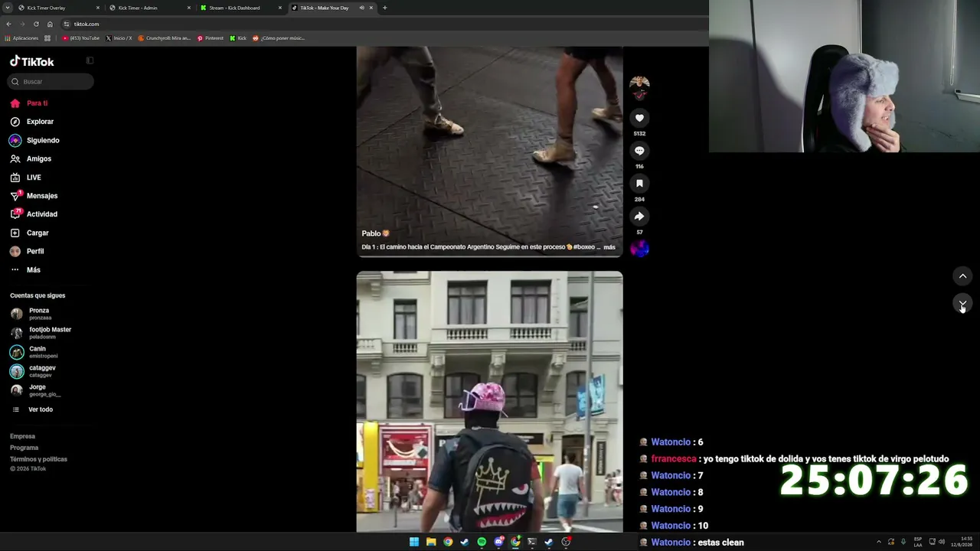
Task: Open the Pinterest bookmark
Action: coord(211,38)
